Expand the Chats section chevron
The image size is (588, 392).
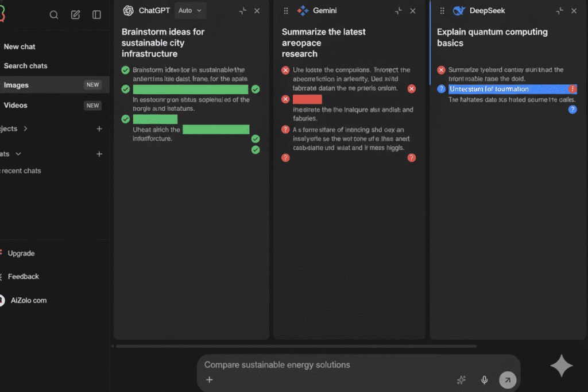pyautogui.click(x=18, y=154)
